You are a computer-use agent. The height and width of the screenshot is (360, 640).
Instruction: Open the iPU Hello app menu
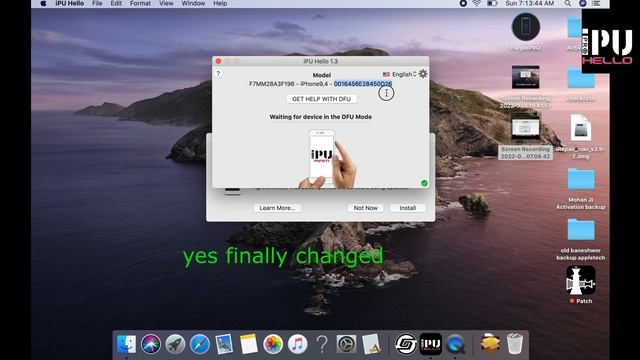(69, 3)
